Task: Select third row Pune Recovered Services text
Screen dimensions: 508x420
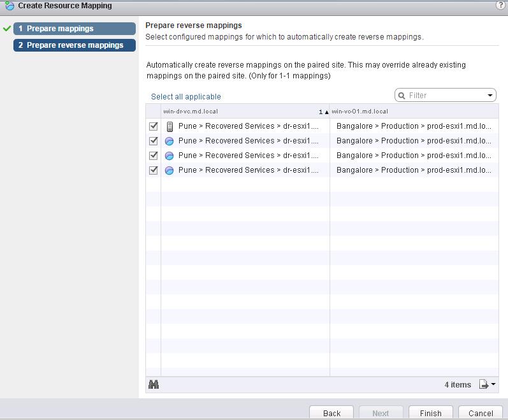Action: (x=249, y=155)
